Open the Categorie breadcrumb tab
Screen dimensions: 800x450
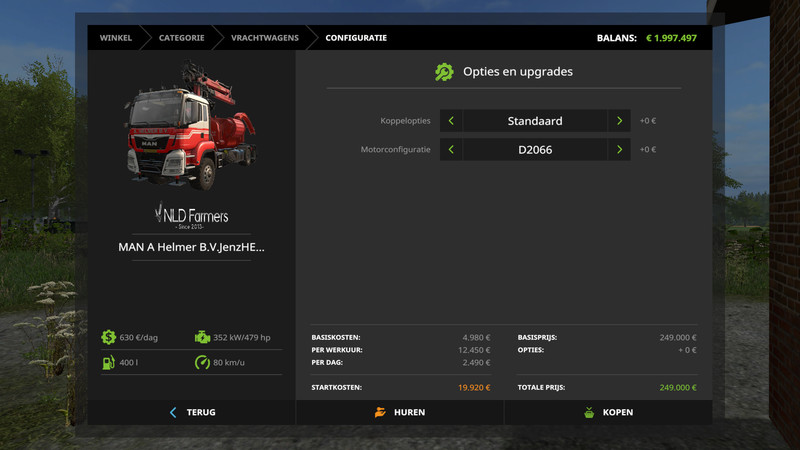coord(181,38)
